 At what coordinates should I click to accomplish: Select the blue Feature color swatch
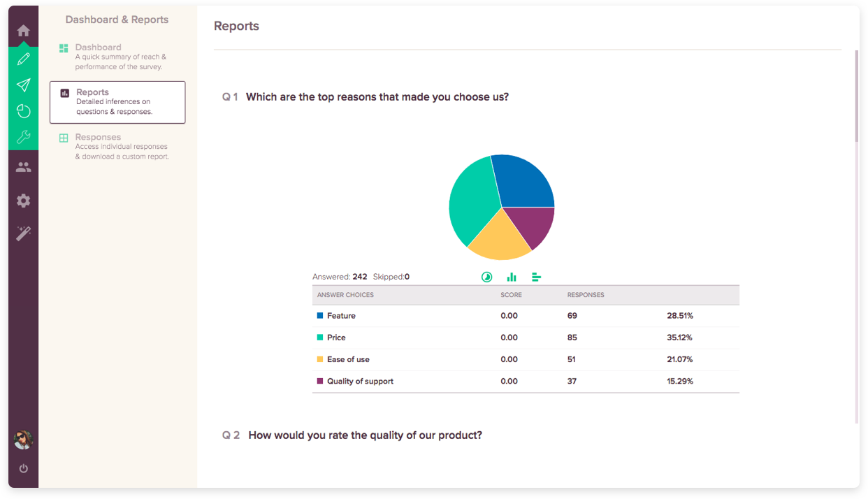[x=320, y=315]
